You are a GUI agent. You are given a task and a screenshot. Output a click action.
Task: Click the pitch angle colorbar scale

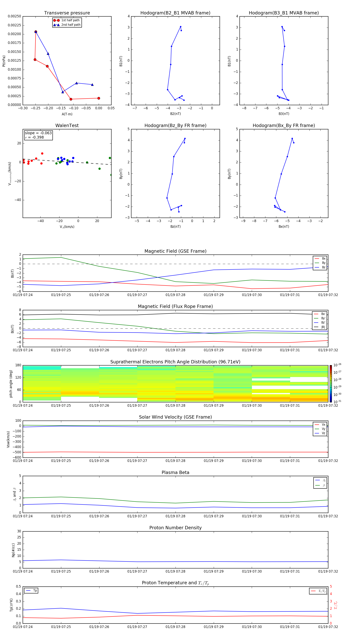pyautogui.click(x=331, y=383)
